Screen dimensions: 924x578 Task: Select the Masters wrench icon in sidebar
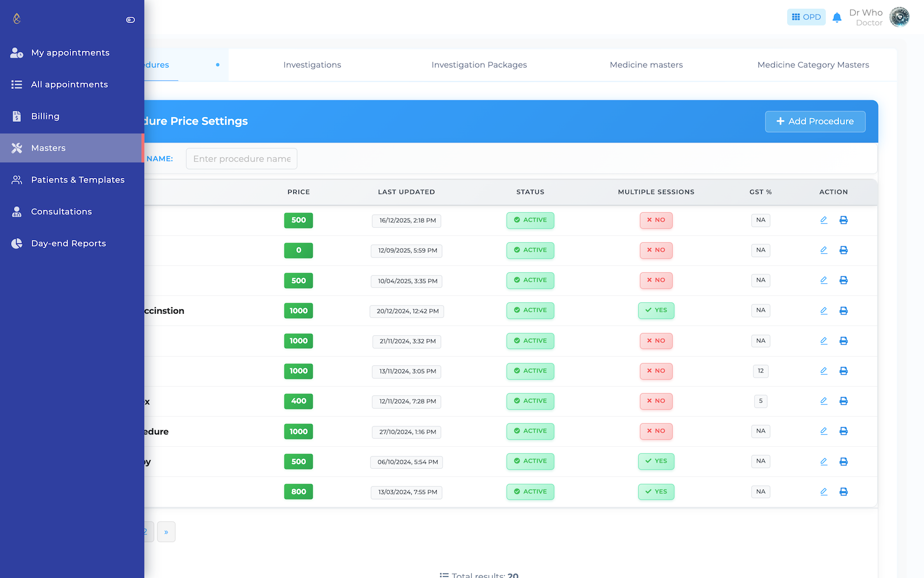tap(16, 148)
